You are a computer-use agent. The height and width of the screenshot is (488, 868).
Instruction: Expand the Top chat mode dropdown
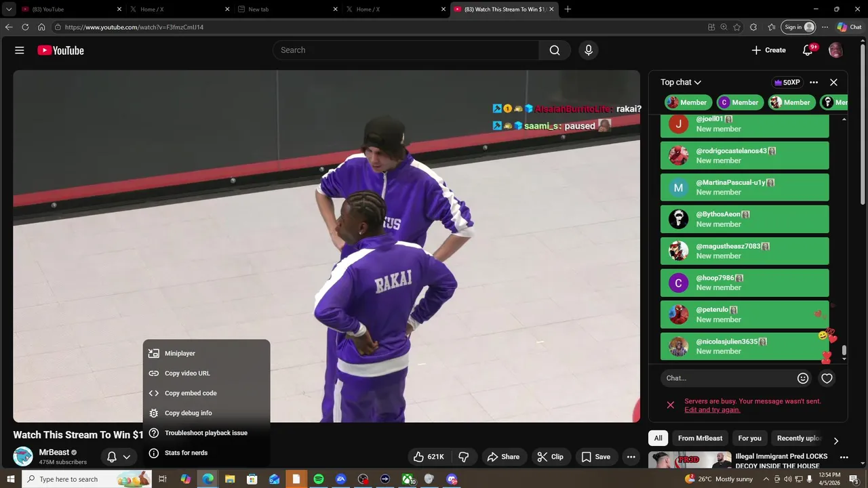681,82
